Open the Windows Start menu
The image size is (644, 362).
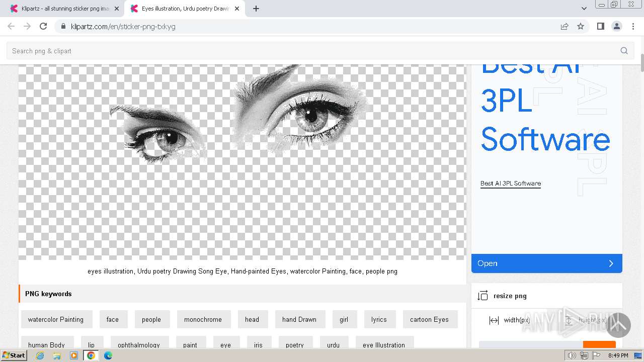14,355
